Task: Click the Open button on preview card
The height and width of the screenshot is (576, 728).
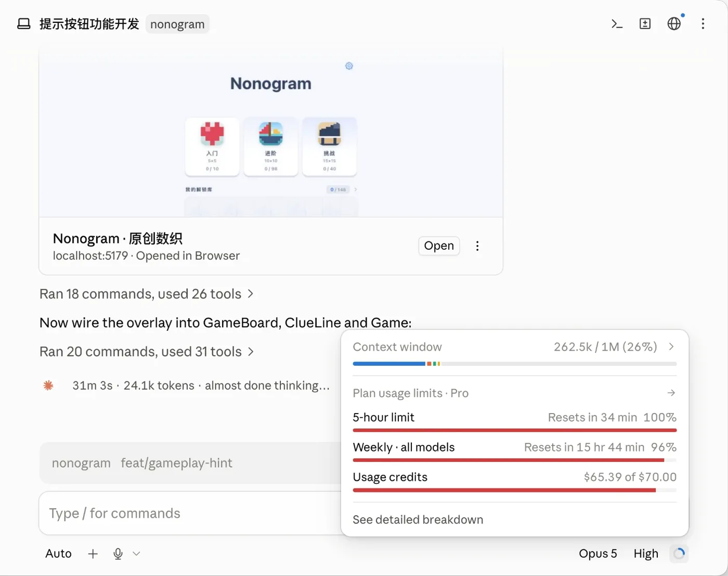Action: coord(439,246)
